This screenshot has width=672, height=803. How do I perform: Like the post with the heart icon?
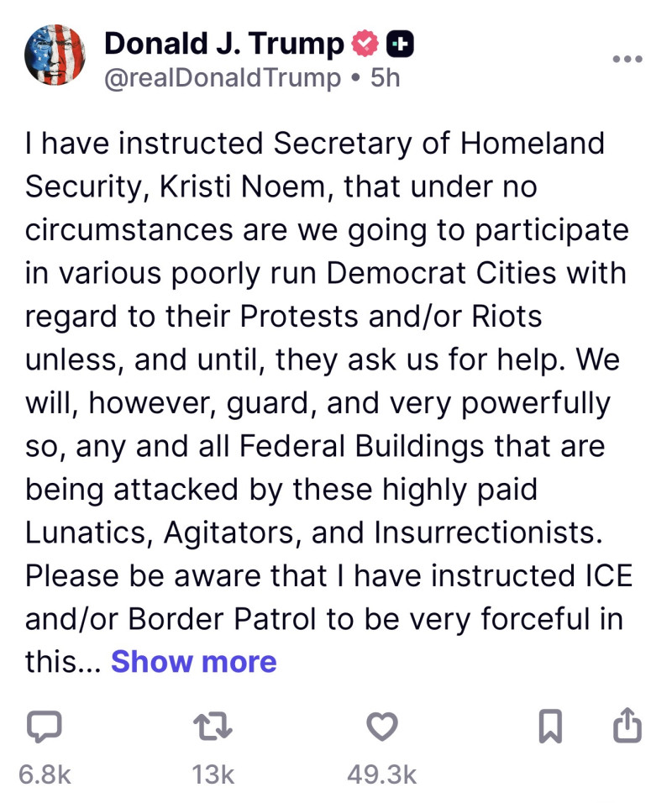382,727
